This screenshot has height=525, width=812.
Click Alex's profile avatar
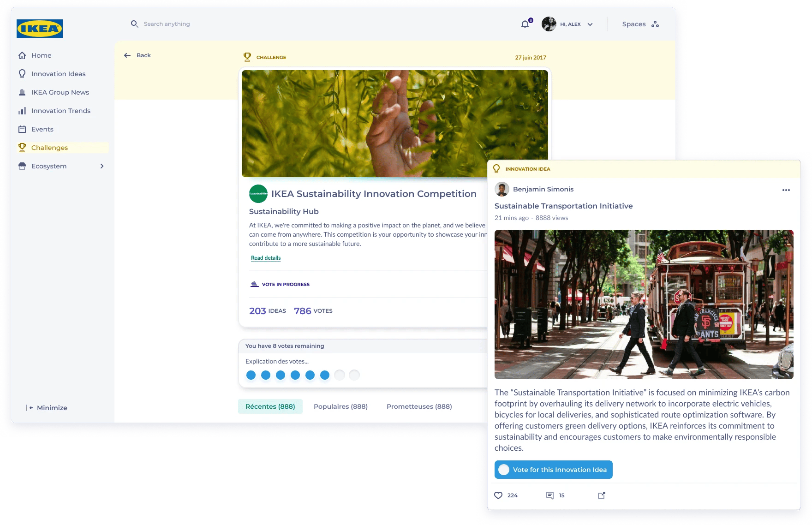tap(549, 24)
